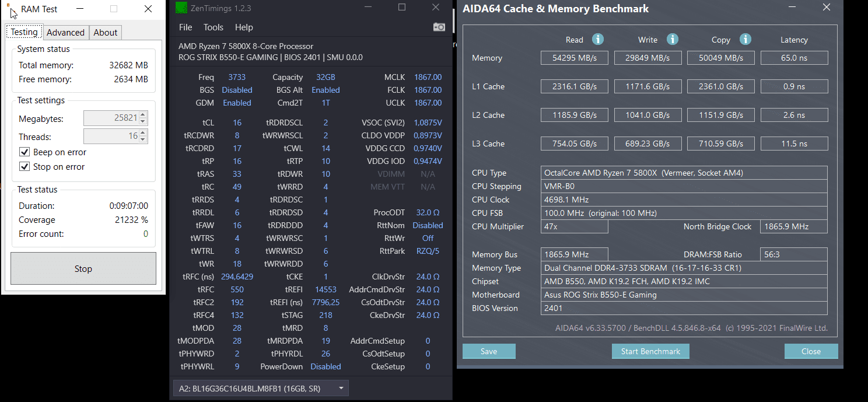Click the CPU Stepping value VMR-B0
Image resolution: width=868 pixels, height=402 pixels.
click(x=684, y=186)
